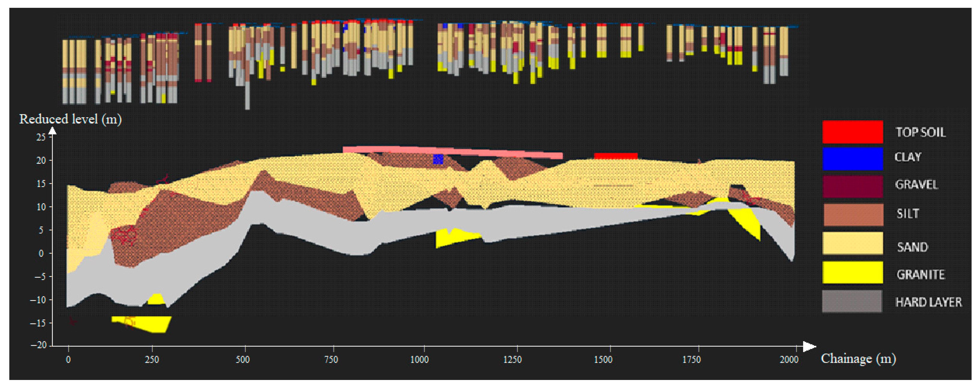Click the small blue clay patch in profile
The height and width of the screenshot is (392, 980).
coord(438,159)
